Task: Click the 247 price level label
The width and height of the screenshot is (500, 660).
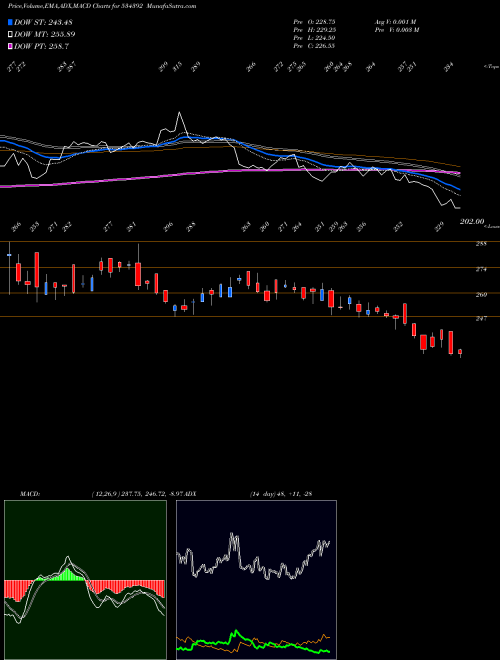Action: (481, 319)
